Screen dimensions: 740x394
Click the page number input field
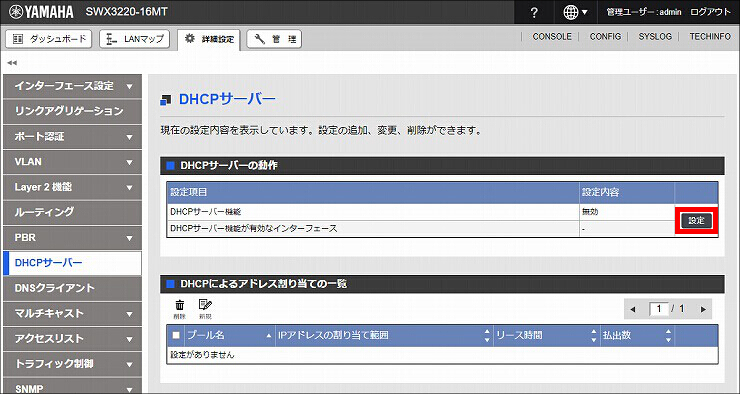(659, 309)
